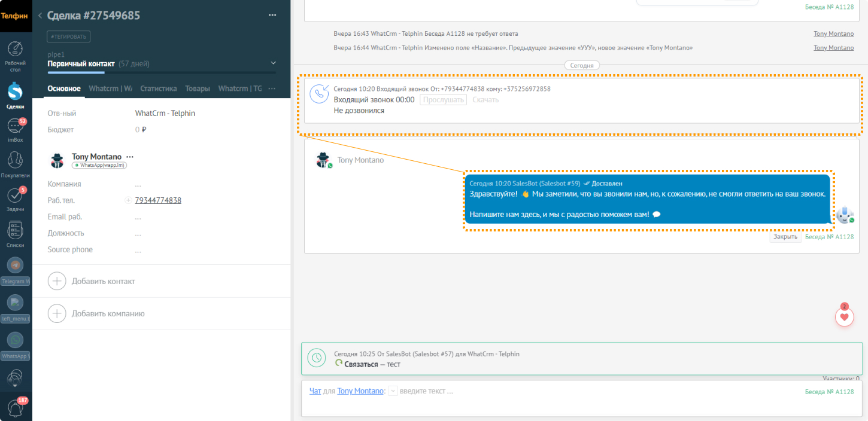Click the red heart floating button
868x421 pixels.
[844, 317]
